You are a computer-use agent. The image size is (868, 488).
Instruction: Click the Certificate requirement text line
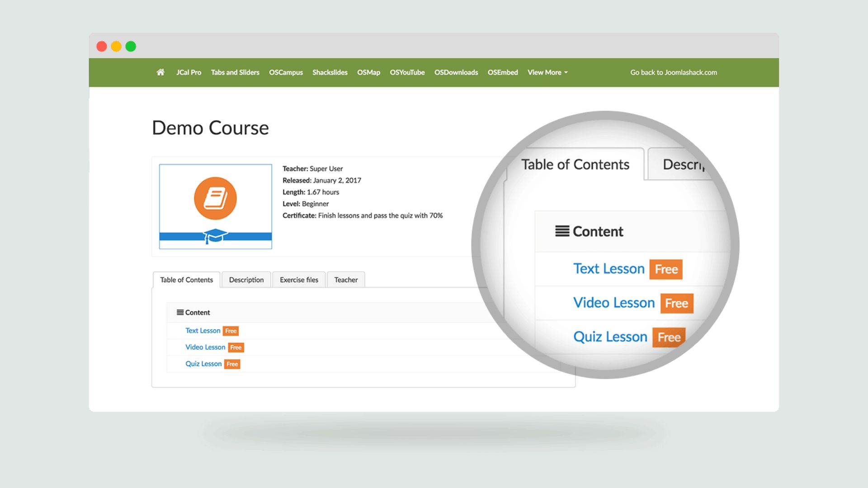[363, 216]
